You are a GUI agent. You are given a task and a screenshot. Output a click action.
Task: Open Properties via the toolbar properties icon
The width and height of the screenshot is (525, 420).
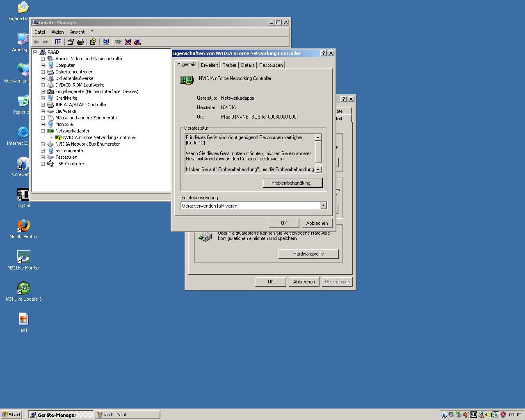(71, 42)
